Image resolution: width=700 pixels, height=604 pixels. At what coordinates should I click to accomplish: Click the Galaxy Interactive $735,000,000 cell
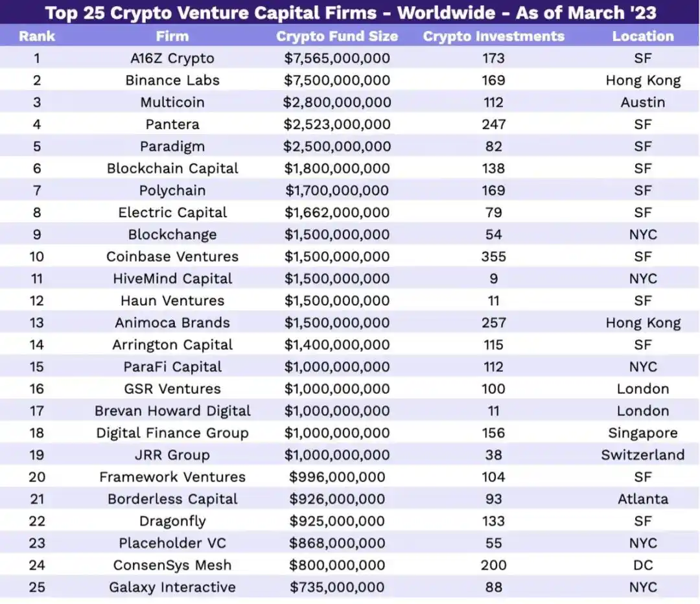pyautogui.click(x=337, y=587)
